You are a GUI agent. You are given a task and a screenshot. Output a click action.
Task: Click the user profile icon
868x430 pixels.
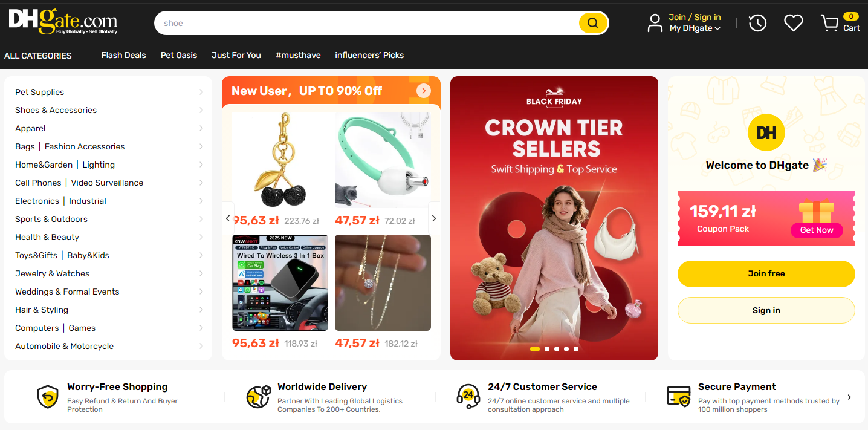click(655, 23)
